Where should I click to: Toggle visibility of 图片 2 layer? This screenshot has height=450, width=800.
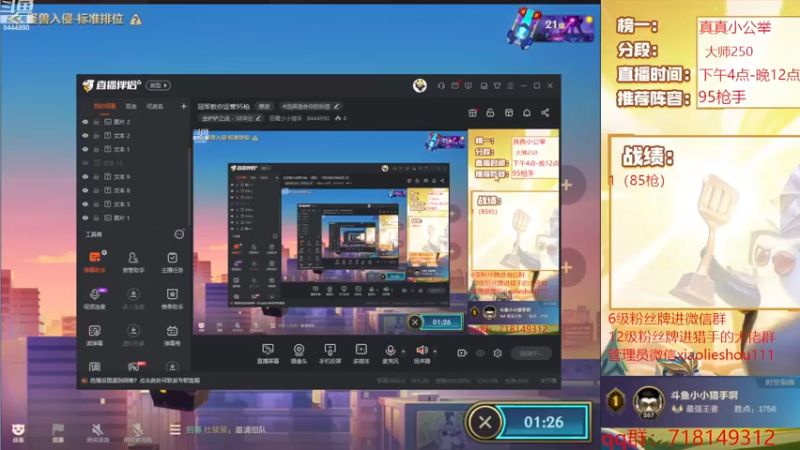point(85,122)
